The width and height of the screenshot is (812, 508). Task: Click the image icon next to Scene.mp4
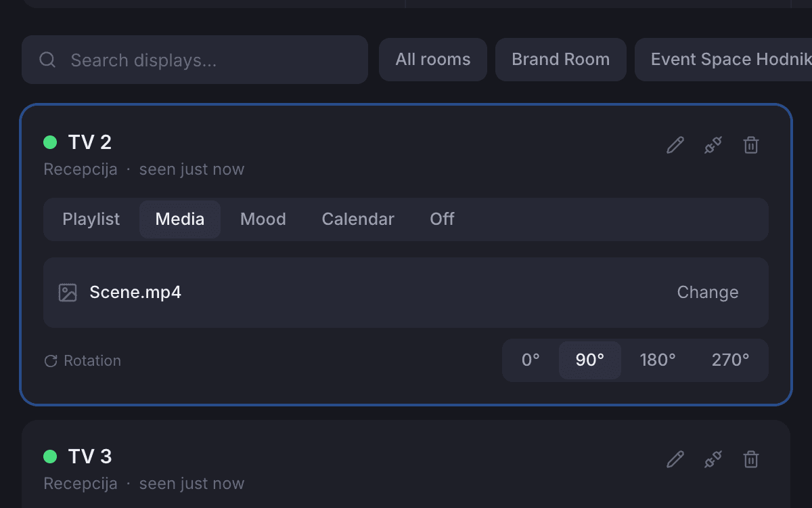(68, 293)
